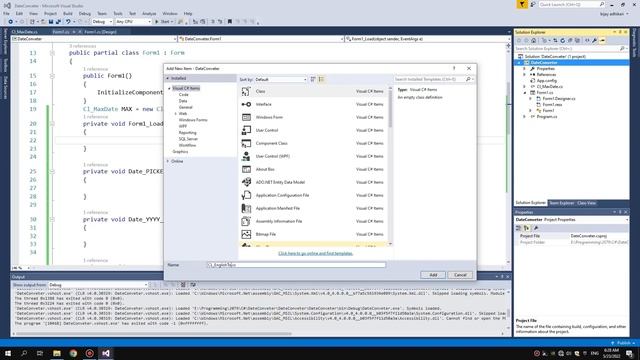
Task: Select the About Box template icon
Action: (246, 169)
